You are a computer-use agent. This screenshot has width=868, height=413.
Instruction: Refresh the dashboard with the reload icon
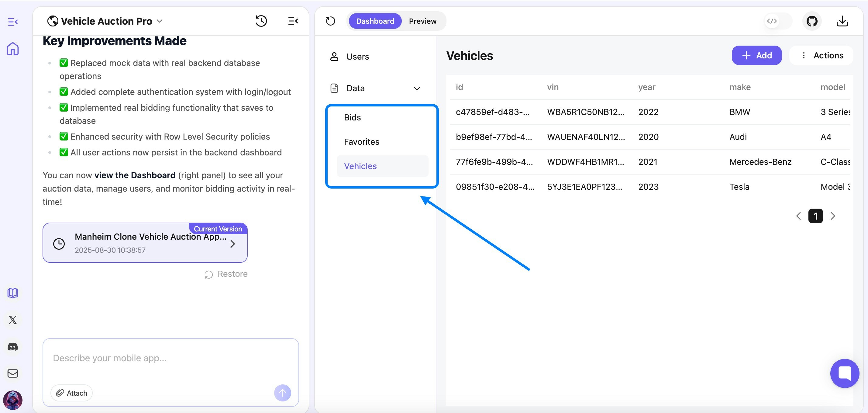(331, 21)
